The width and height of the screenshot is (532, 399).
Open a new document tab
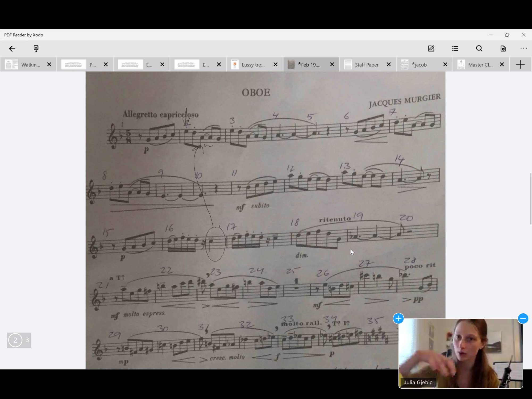coord(520,64)
